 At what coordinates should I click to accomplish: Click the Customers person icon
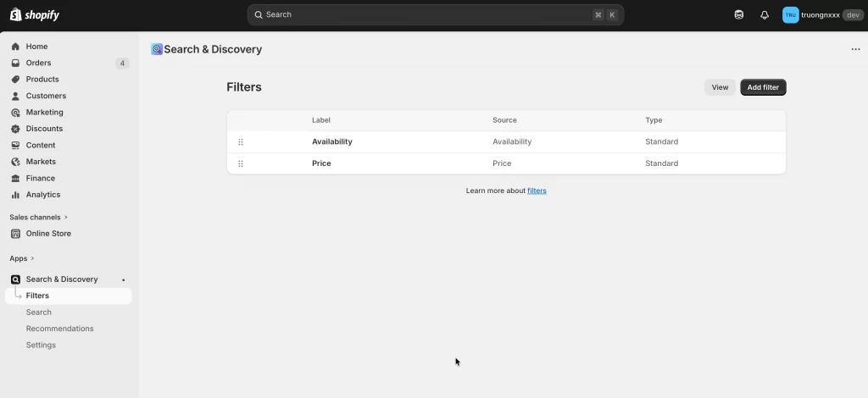point(15,96)
